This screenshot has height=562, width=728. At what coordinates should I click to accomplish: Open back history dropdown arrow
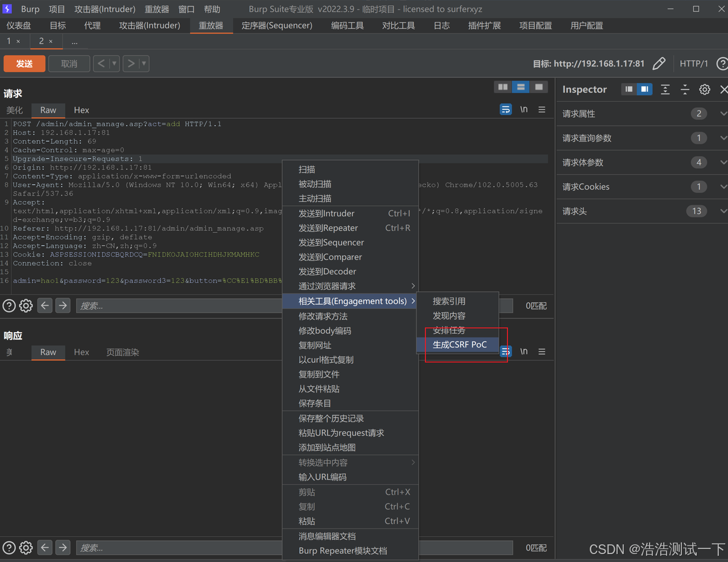pyautogui.click(x=114, y=64)
